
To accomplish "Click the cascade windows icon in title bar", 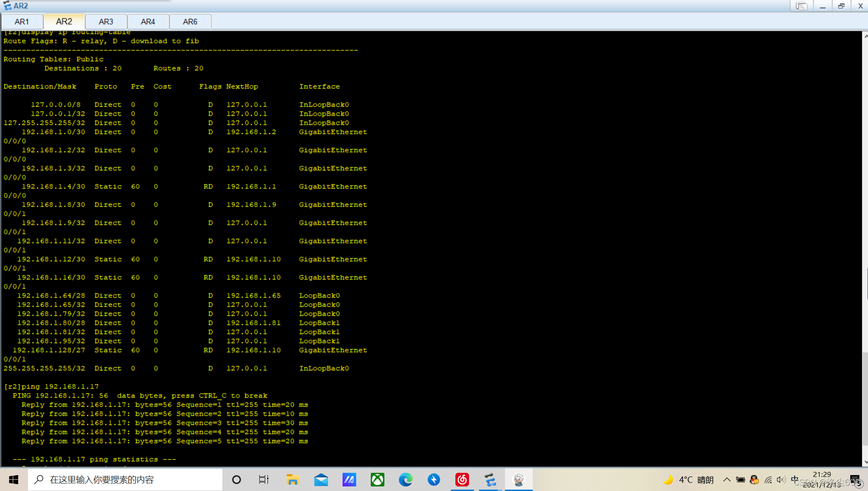I will [801, 6].
